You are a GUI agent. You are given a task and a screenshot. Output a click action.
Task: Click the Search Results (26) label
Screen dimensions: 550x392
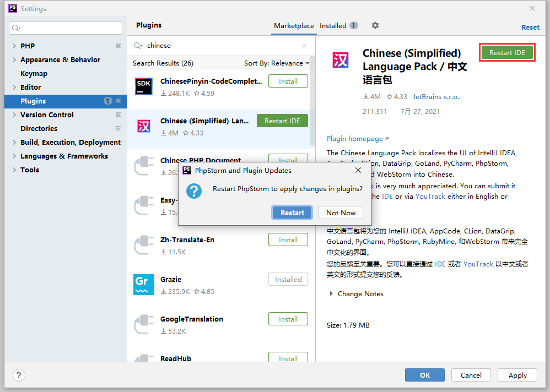coord(163,63)
